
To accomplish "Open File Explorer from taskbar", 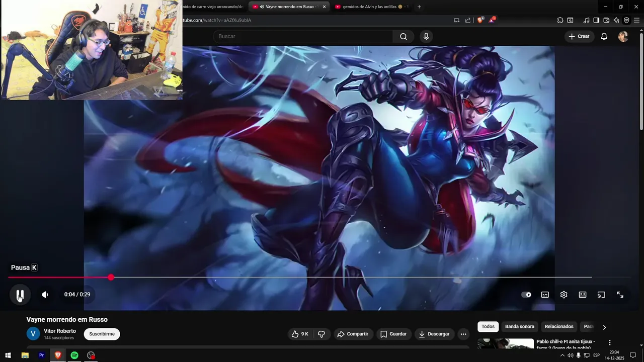I will (x=25, y=355).
